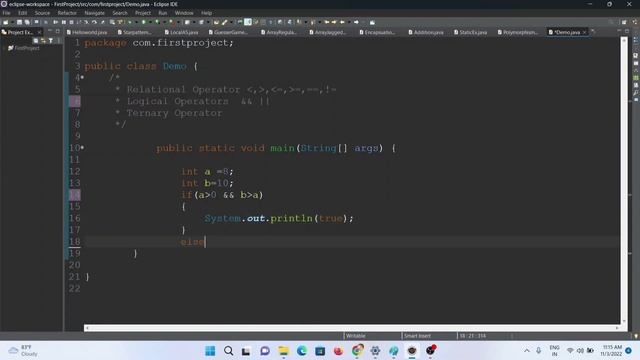Click the Eclipse icon in taskbar

click(412, 351)
